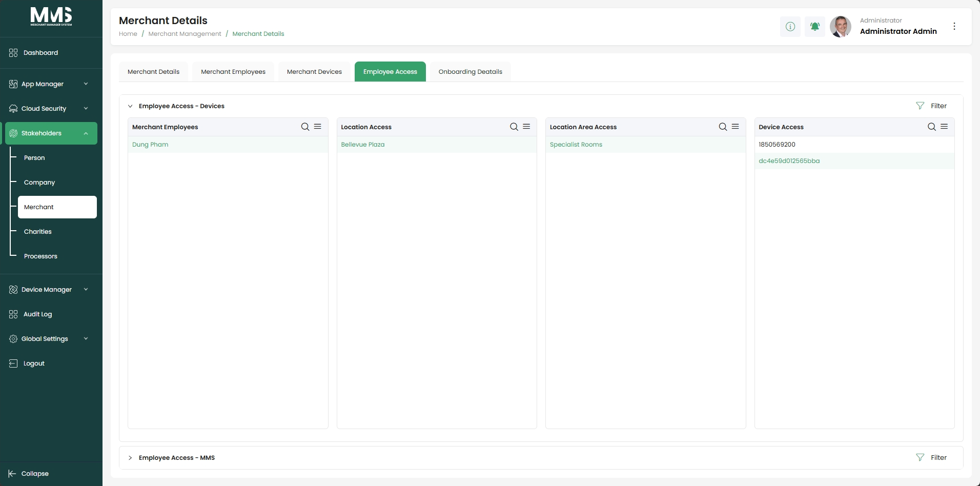
Task: Go to Home breadcrumb
Action: [128, 34]
